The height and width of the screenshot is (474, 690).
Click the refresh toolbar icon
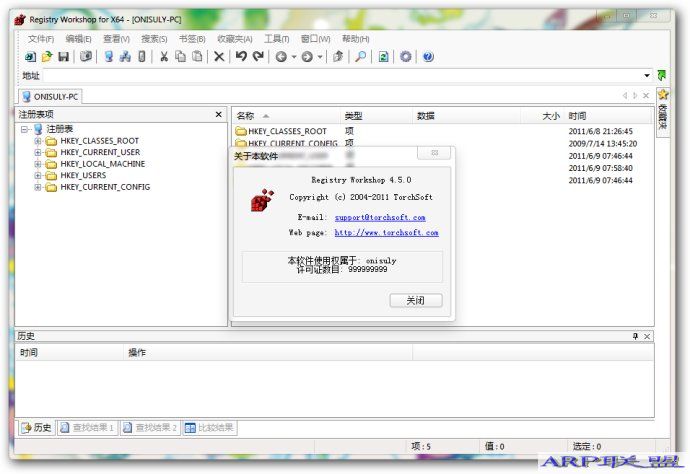tap(383, 56)
